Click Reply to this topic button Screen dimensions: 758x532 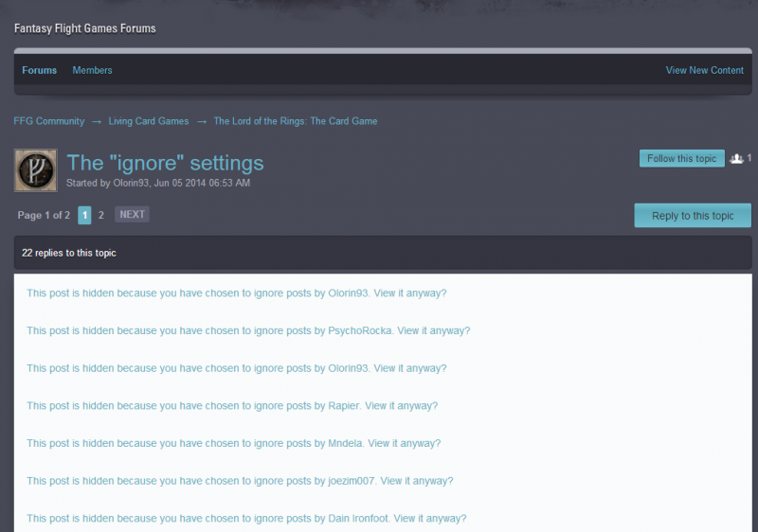693,216
